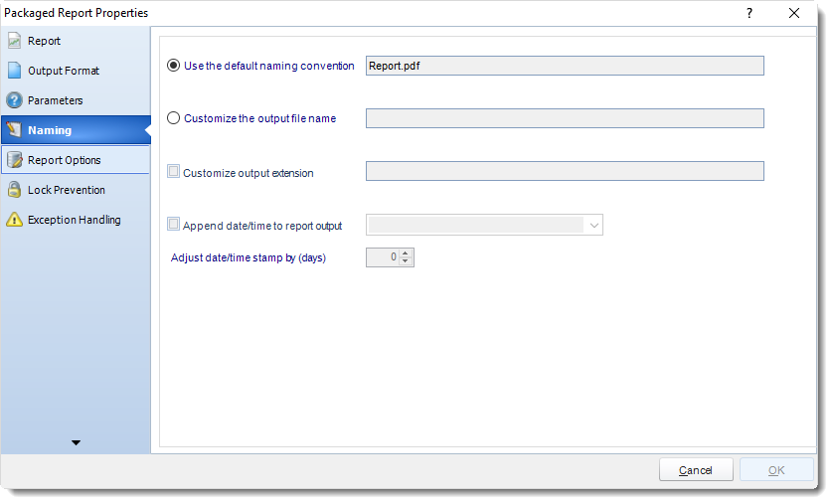Open the Report tab

[x=76, y=41]
